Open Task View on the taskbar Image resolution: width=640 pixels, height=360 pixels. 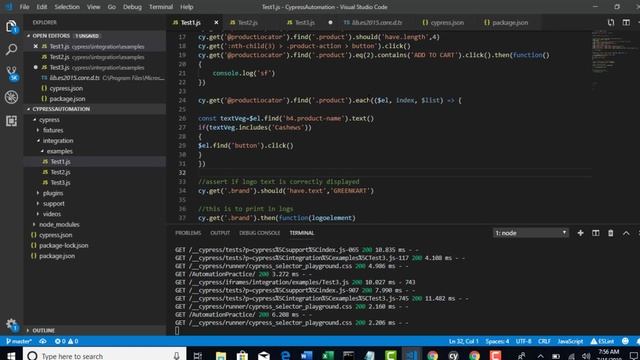point(198,356)
